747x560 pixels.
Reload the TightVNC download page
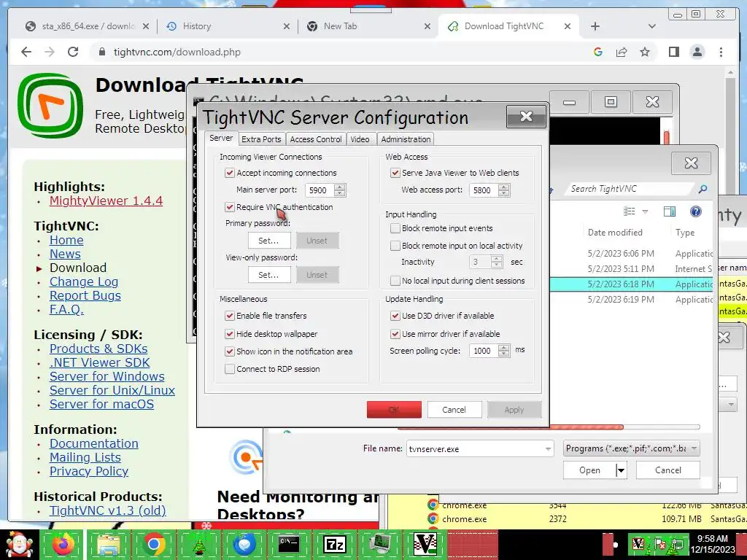point(73,52)
